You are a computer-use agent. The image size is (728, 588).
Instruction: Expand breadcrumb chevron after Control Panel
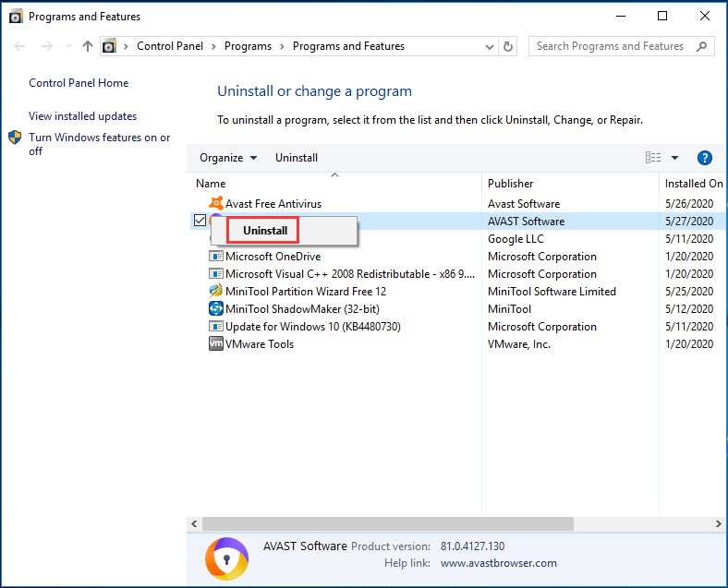(x=213, y=46)
